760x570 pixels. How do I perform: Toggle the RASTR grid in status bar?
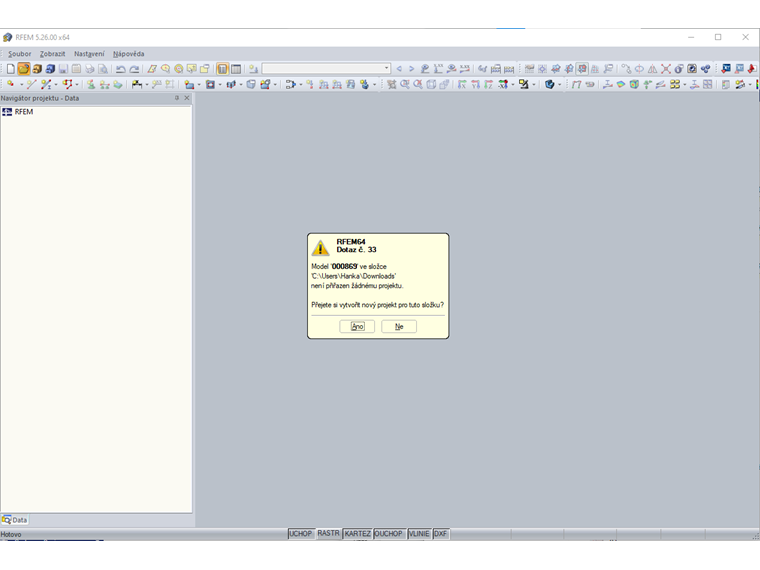point(329,534)
